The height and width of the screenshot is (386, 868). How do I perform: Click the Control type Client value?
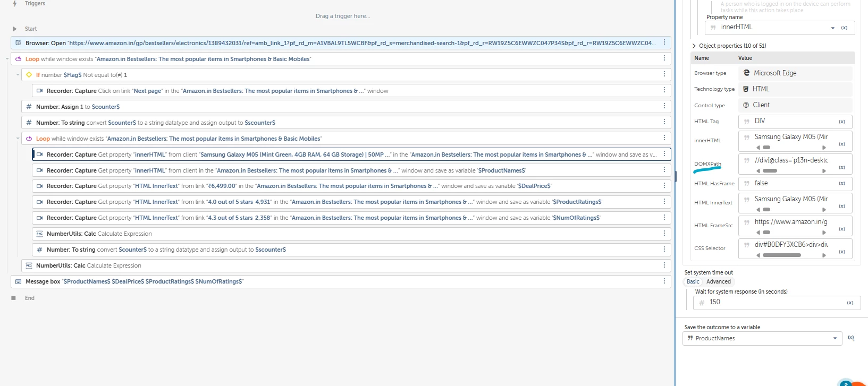click(795, 105)
